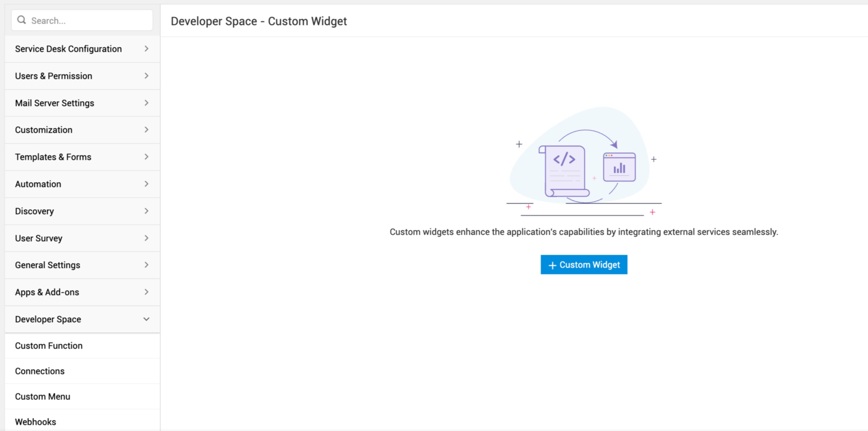The height and width of the screenshot is (431, 868).
Task: Expand Service Desk Configuration chevron
Action: pos(146,49)
